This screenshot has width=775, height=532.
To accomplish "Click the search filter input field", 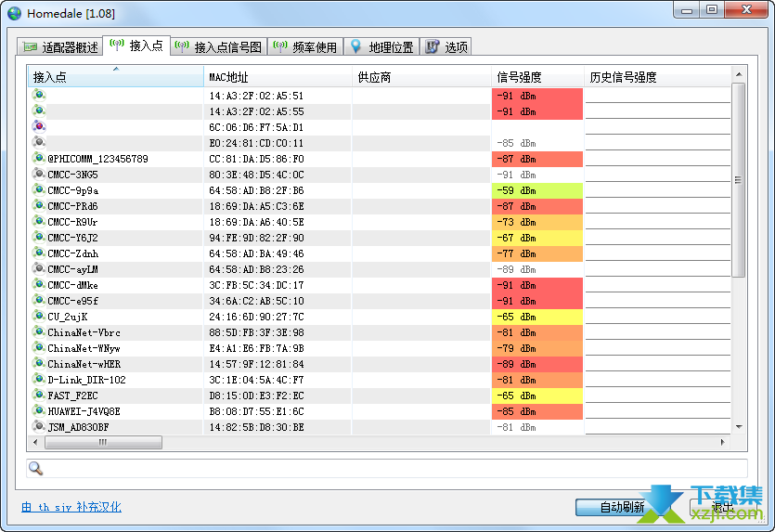I will [x=387, y=468].
